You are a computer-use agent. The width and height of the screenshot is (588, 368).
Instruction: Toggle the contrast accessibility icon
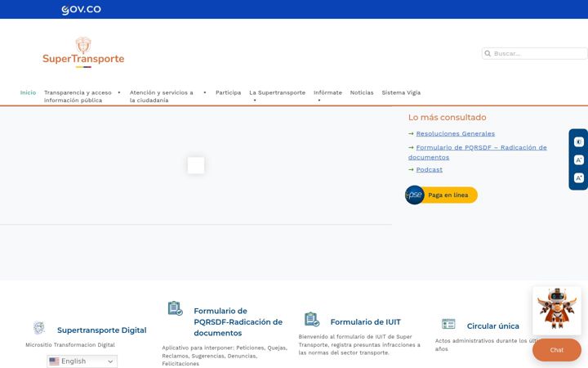click(579, 142)
